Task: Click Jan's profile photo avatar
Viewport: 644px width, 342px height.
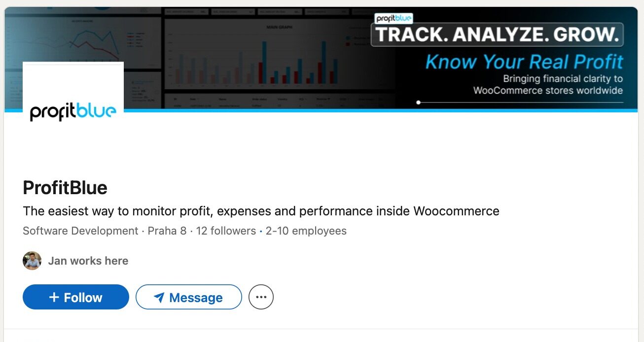Action: (x=32, y=261)
